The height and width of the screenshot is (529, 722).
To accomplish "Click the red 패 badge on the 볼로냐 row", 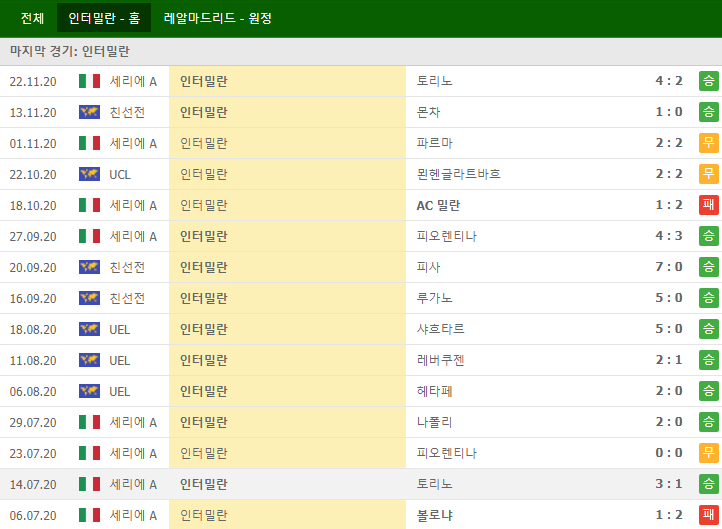I will coord(709,515).
